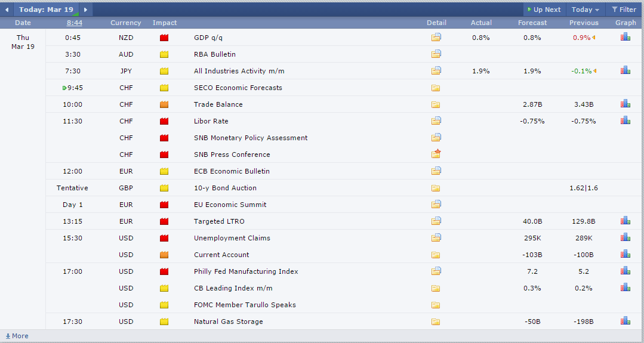Viewport: 644px width, 343px height.
Task: Open detail for Natural Gas Storage
Action: point(436,322)
